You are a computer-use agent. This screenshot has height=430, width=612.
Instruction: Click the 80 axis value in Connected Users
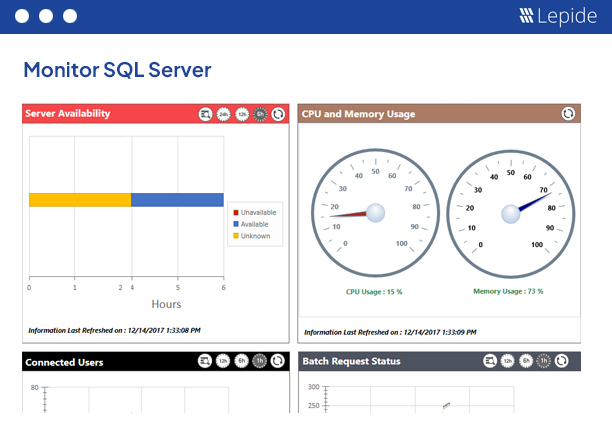34,388
